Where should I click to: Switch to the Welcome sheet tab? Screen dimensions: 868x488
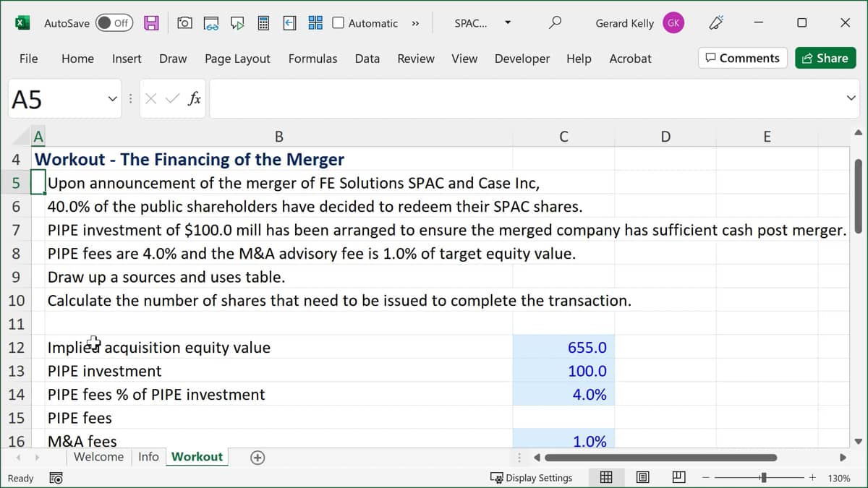[x=98, y=457]
